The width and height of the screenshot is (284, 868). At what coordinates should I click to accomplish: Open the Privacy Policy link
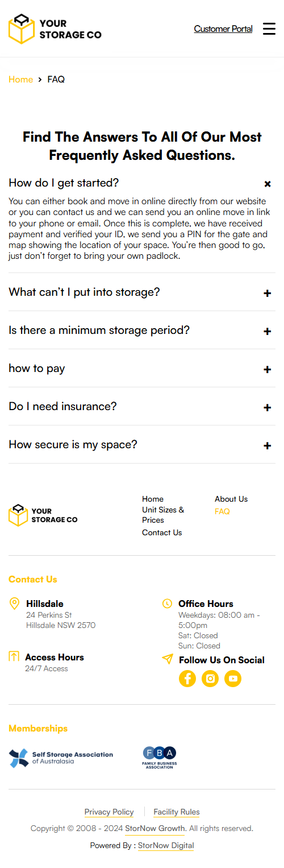pyautogui.click(x=109, y=812)
